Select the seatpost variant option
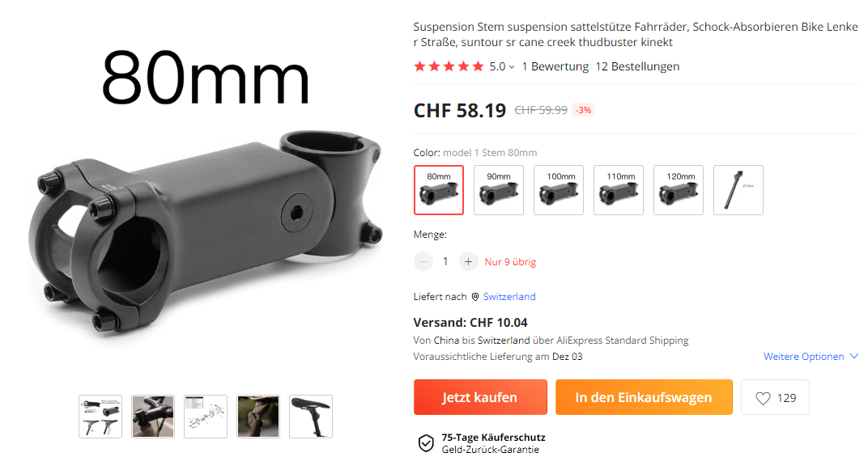Image resolution: width=868 pixels, height=474 pixels. point(738,190)
